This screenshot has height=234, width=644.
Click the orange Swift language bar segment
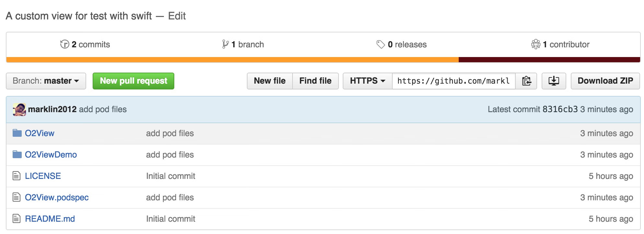(x=232, y=60)
